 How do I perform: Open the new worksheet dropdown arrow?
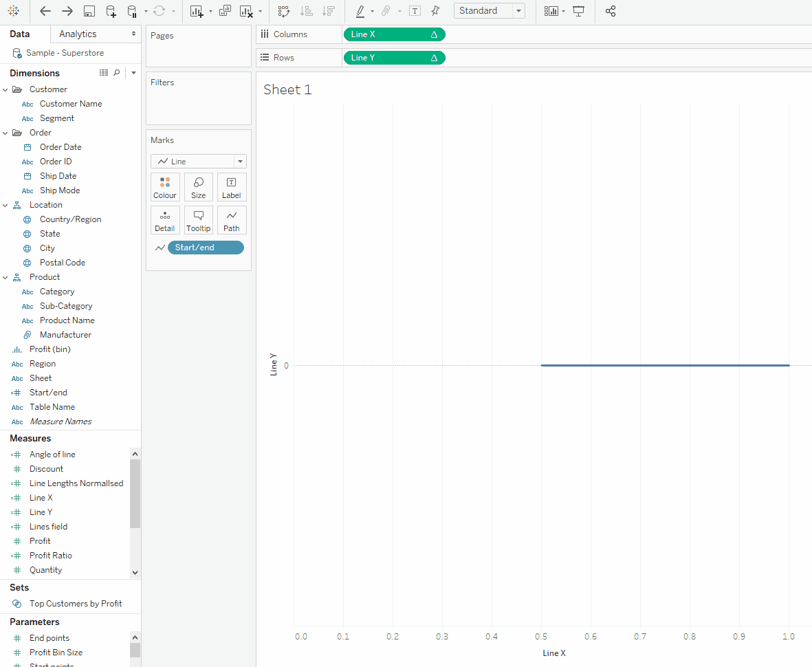pos(210,12)
